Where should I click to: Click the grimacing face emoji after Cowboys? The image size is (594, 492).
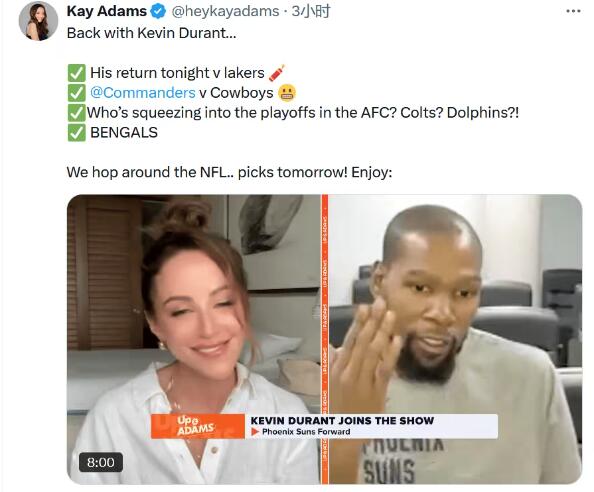tap(287, 93)
